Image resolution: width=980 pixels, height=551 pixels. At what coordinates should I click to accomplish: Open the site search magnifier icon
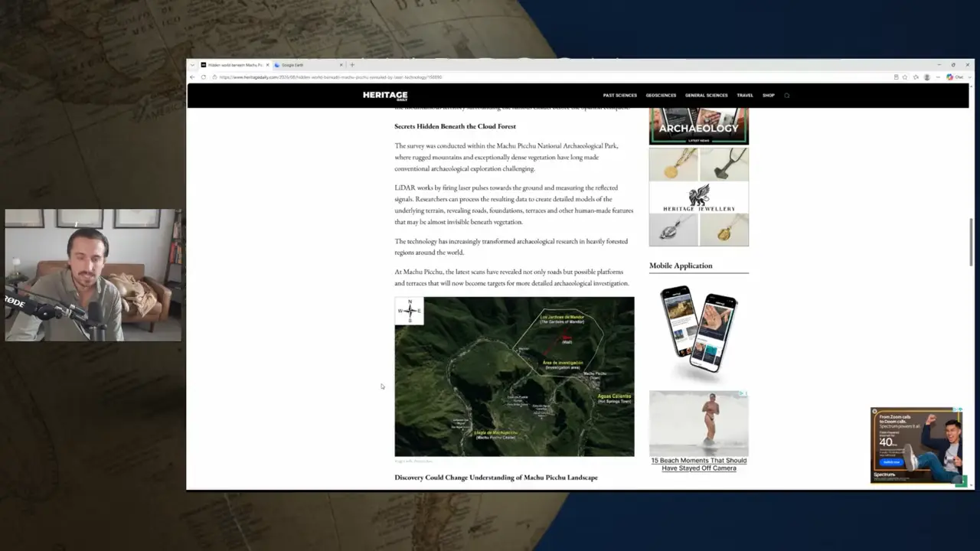point(786,96)
